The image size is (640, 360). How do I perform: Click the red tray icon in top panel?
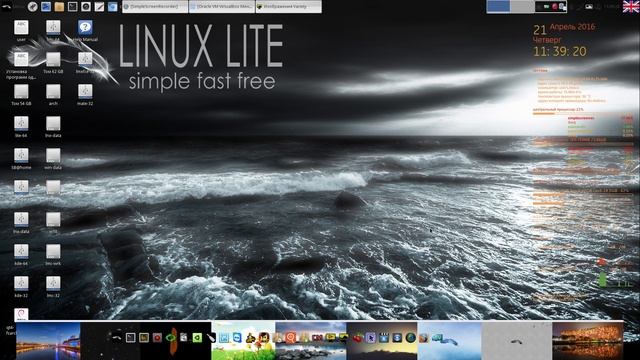point(555,7)
